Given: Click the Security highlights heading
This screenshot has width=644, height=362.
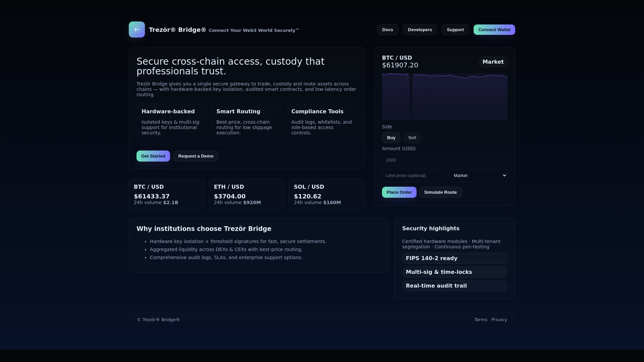Looking at the screenshot, I should click(x=431, y=229).
